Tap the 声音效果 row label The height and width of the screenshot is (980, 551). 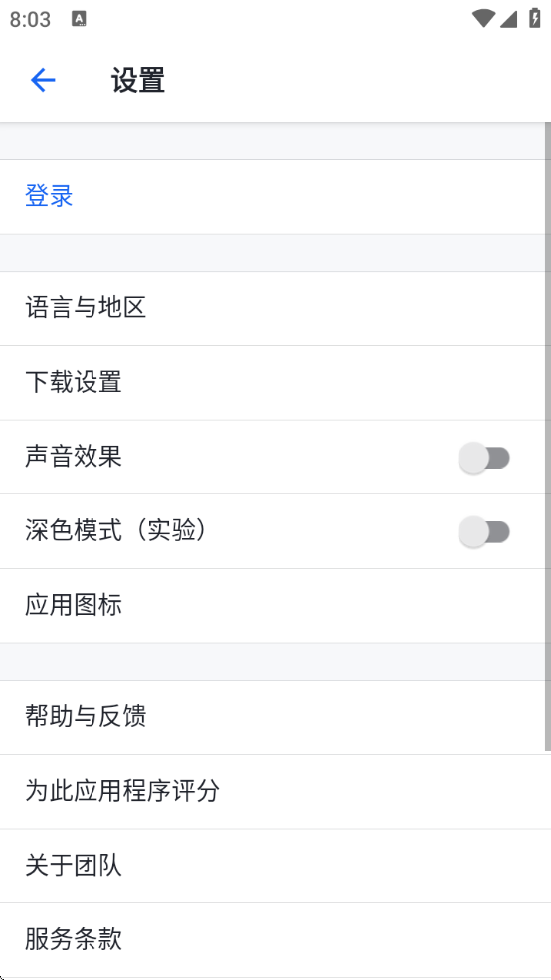coord(73,457)
